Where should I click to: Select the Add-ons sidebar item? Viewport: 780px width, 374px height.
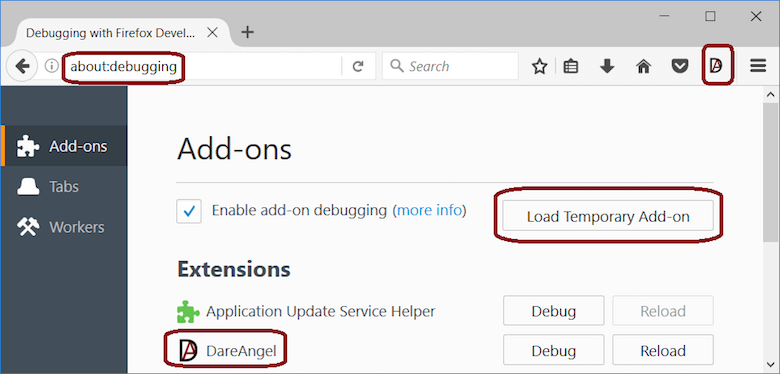pos(64,146)
